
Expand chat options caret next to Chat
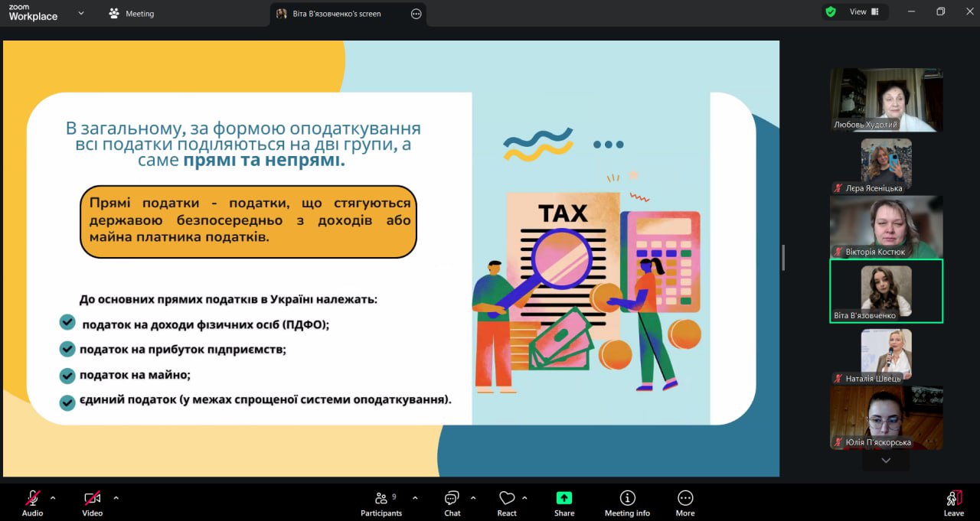pos(473,498)
